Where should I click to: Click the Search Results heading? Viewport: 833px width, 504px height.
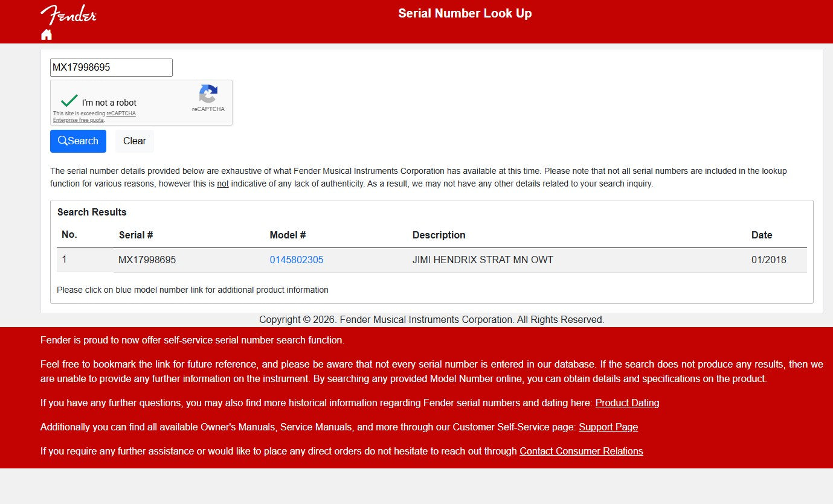pos(92,212)
